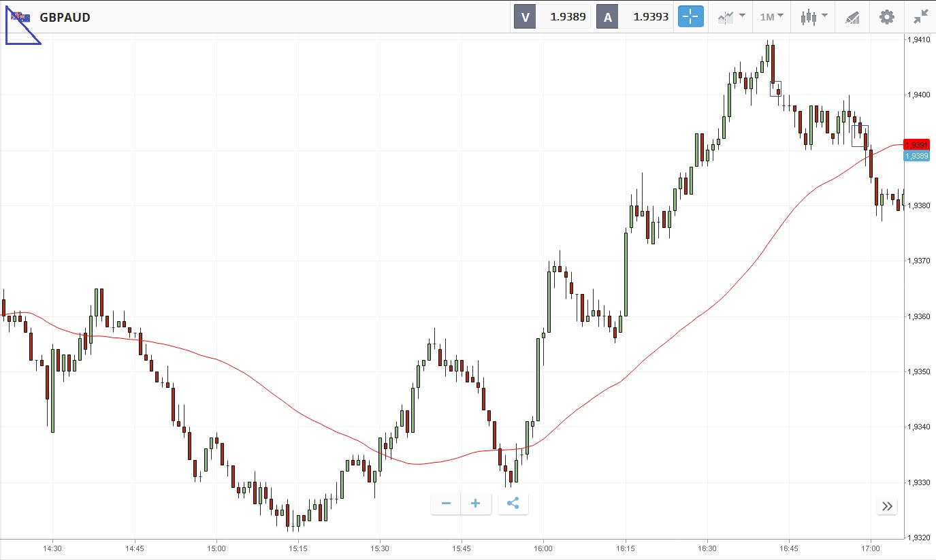Click the A buy button at 1.9393
The image size is (936, 560).
634,17
